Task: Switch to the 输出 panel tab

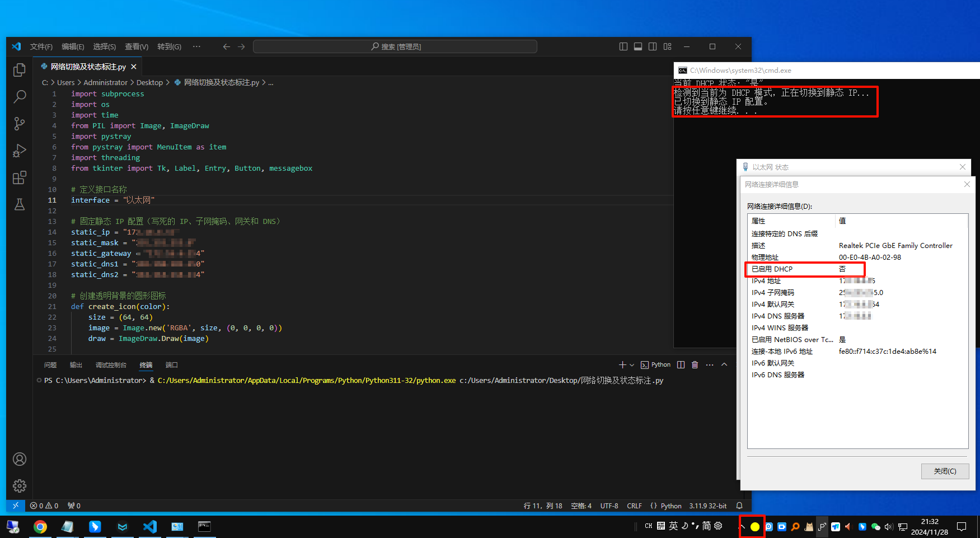Action: click(x=76, y=365)
